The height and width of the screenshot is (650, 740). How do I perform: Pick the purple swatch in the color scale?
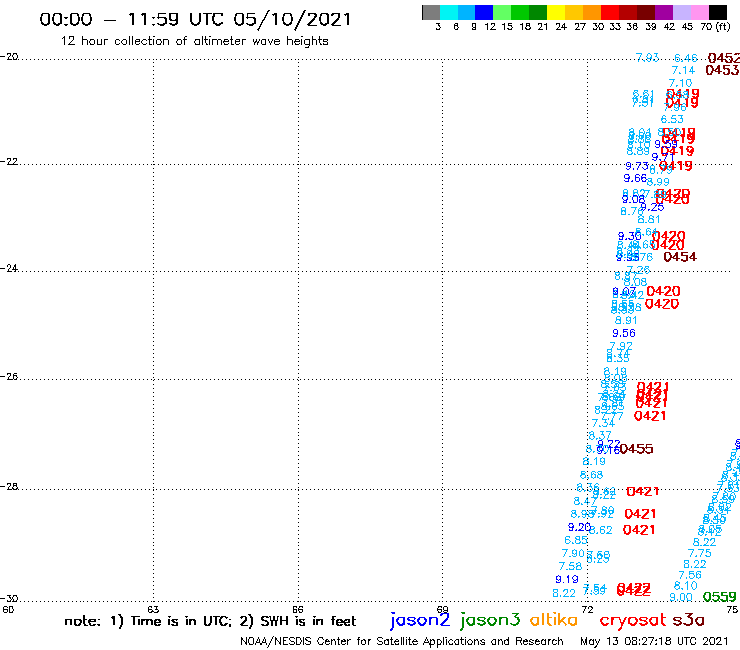(x=664, y=12)
